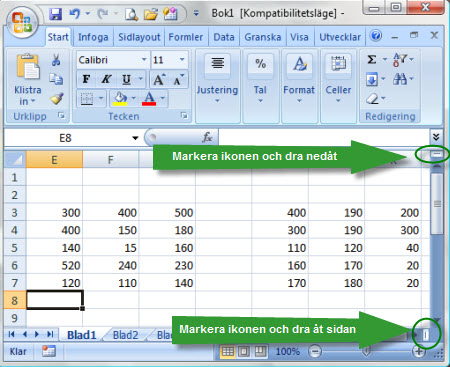This screenshot has width=450, height=367.
Task: Go to the last sheet with navigation arrow
Action: (x=50, y=334)
